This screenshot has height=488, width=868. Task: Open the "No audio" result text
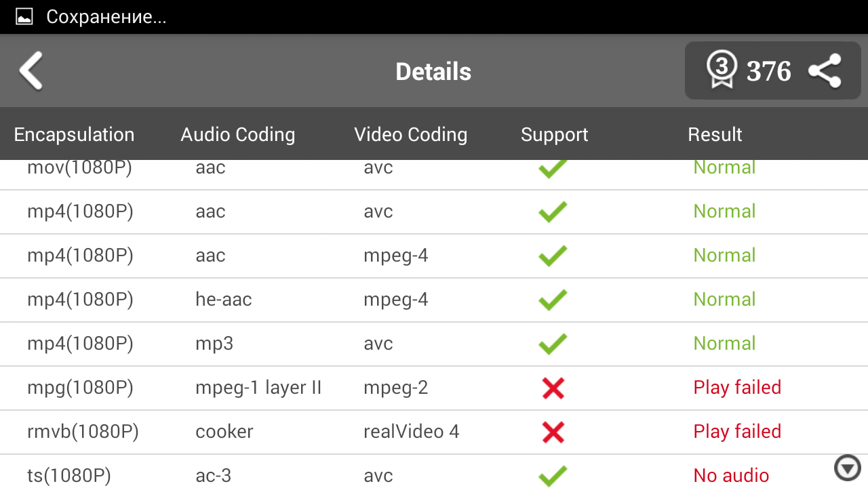click(x=731, y=476)
